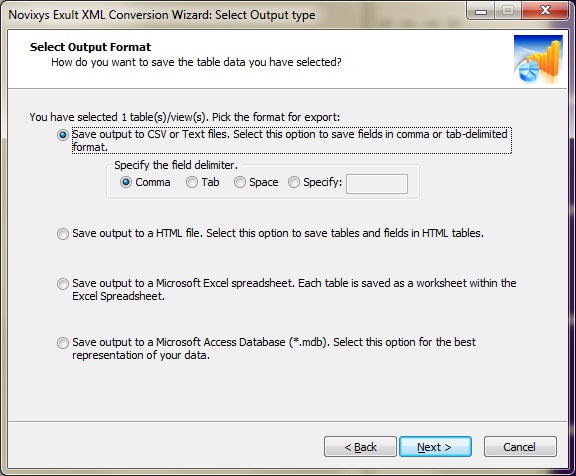
Task: Select the CSV or Text files output option
Action: click(x=63, y=135)
